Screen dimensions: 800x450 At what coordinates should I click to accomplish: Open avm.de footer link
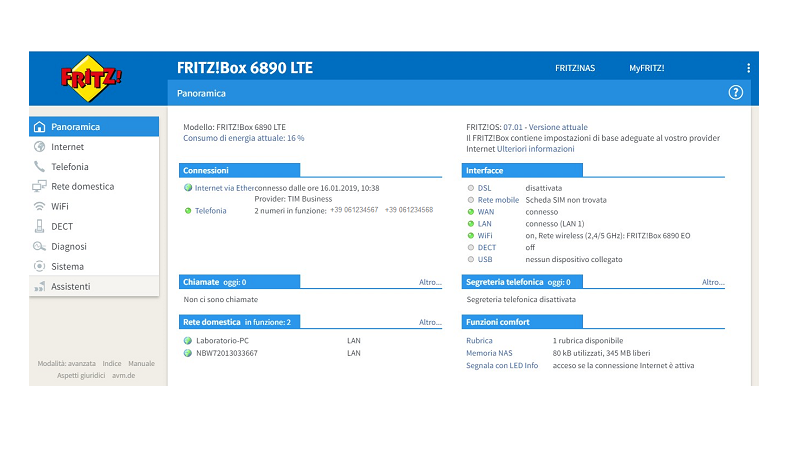click(x=123, y=376)
